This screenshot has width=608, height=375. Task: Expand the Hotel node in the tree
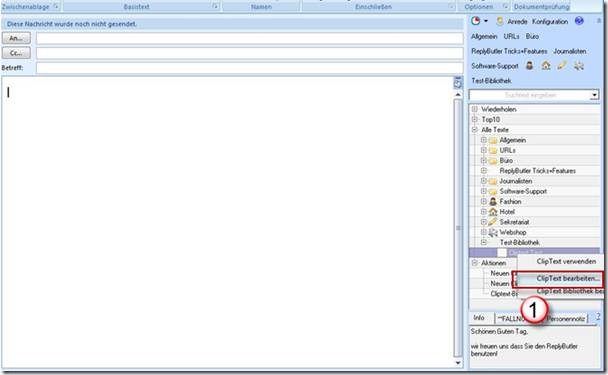tap(484, 212)
